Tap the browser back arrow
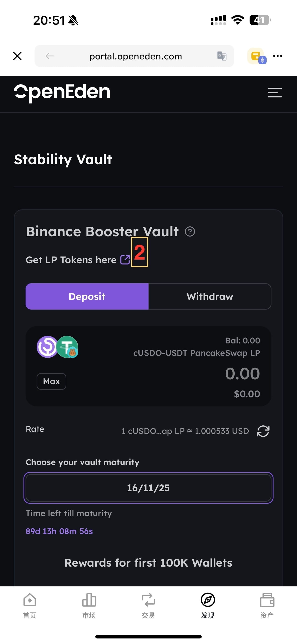 point(50,56)
